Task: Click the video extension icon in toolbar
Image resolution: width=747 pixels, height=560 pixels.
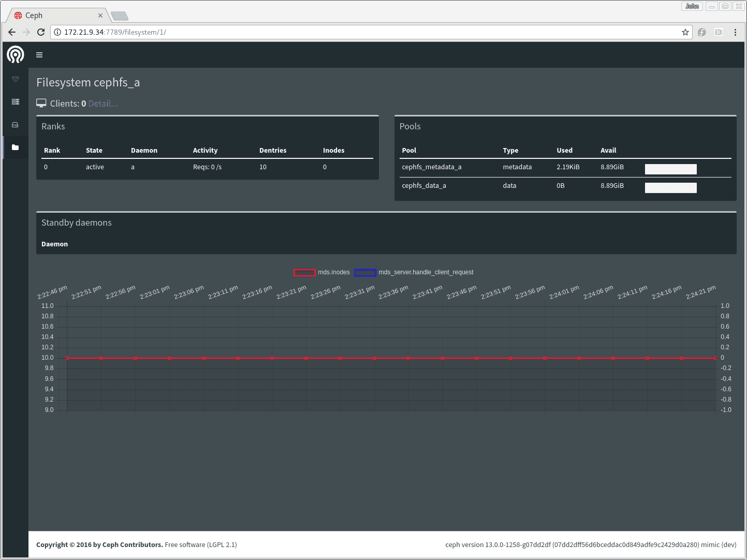Action: 719,32
